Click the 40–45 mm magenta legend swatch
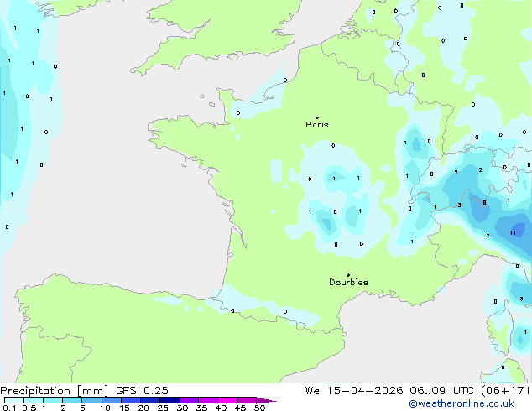The height and width of the screenshot is (411, 532). click(227, 400)
